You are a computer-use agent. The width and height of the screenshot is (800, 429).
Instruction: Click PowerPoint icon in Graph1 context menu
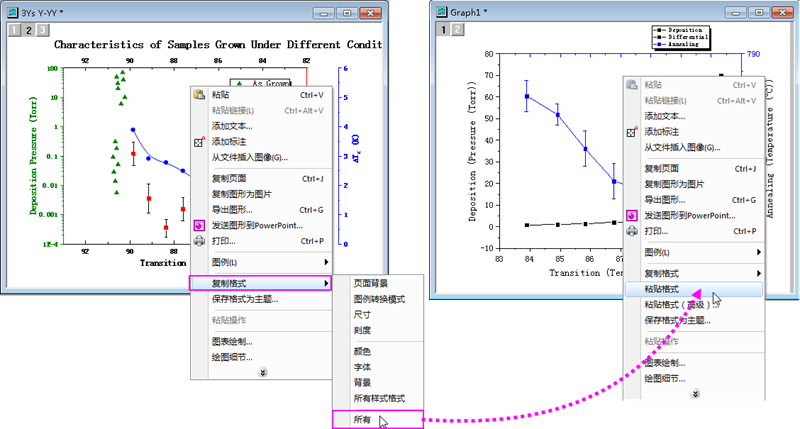coord(632,215)
